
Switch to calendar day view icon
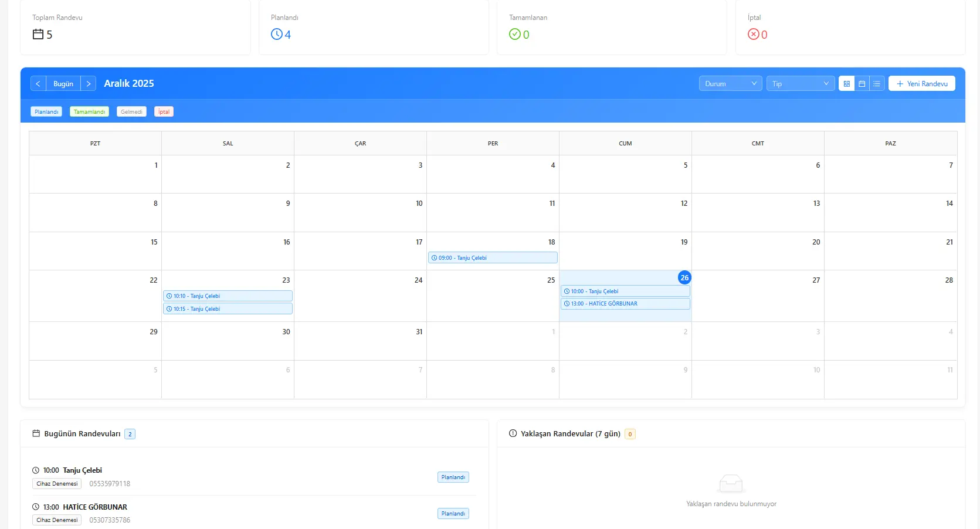click(862, 84)
